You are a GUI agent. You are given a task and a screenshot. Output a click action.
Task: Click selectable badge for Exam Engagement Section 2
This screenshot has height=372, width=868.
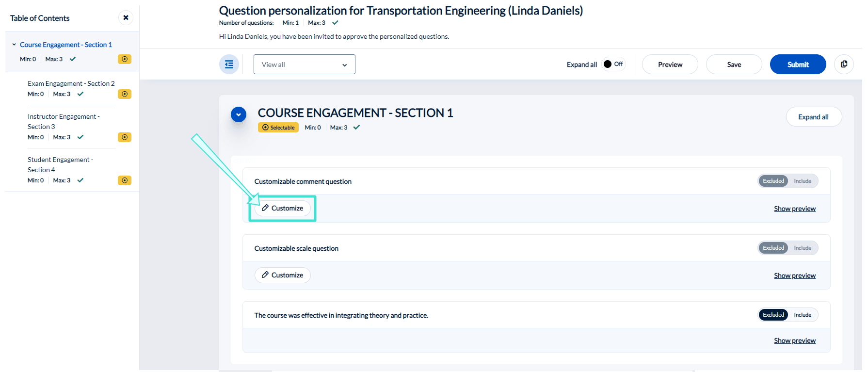tap(125, 94)
